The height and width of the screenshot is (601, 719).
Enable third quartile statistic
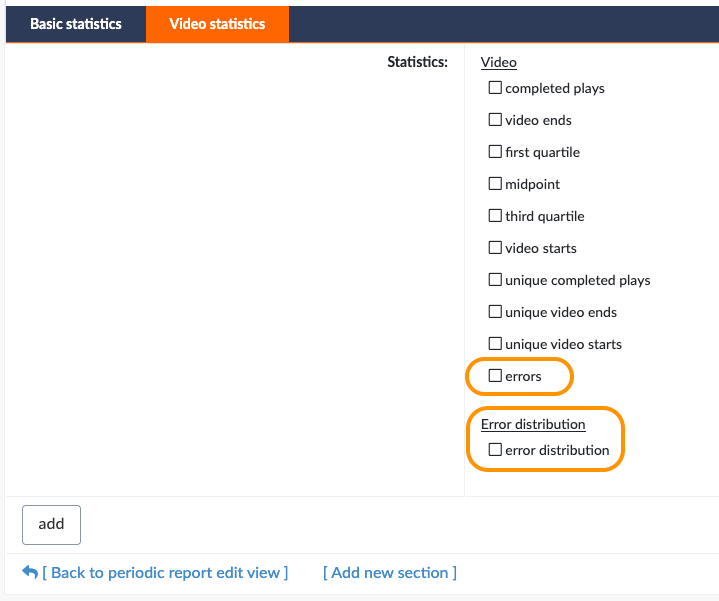495,215
